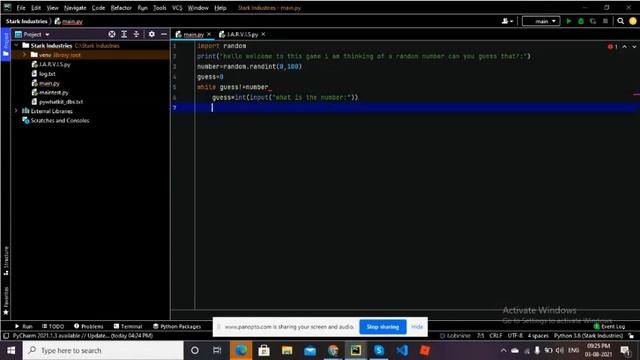Open the main run configuration dropdown
The image size is (640, 360).
coord(541,21)
